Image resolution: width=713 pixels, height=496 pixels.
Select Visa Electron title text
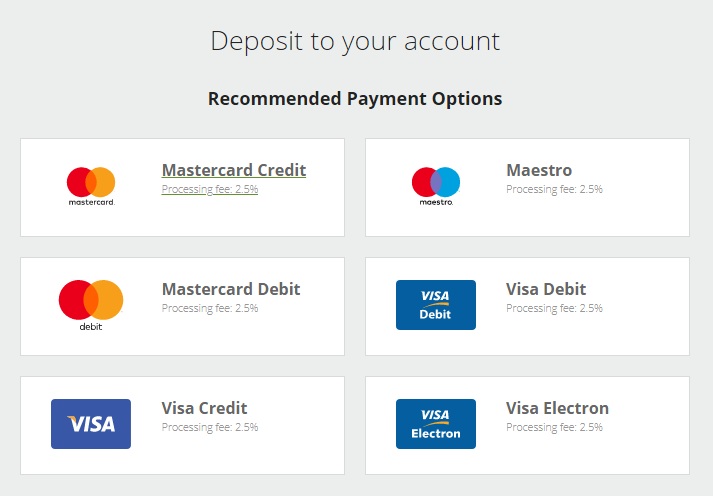(557, 408)
